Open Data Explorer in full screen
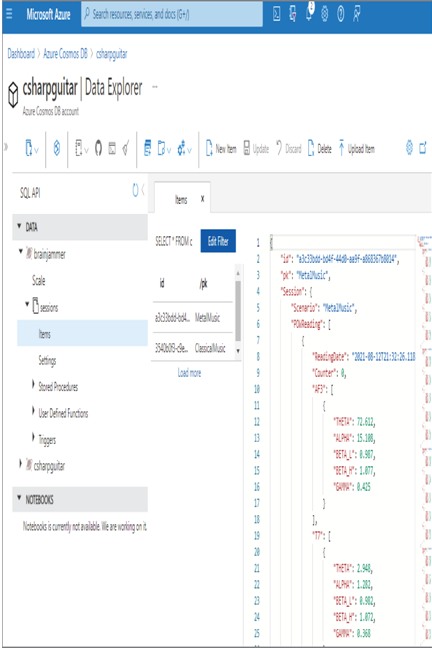432x649 pixels. [x=423, y=148]
